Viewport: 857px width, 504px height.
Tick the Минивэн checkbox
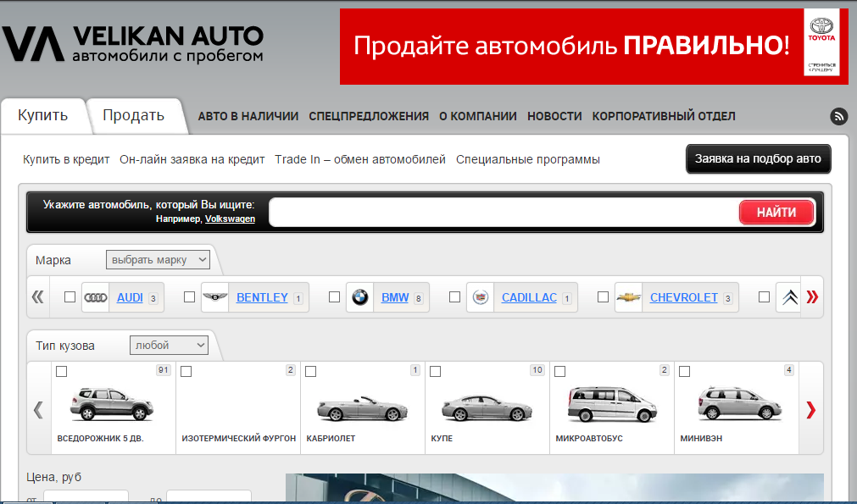[685, 371]
